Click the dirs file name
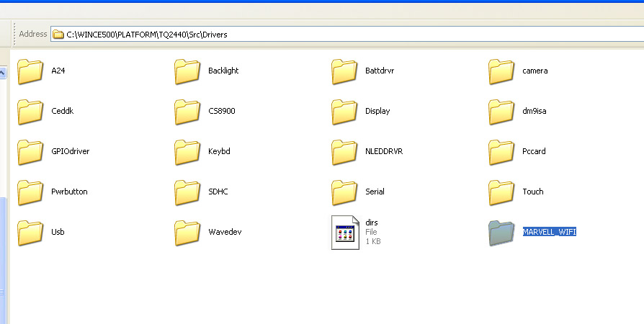Viewport: 644px width, 324px height. (371, 222)
